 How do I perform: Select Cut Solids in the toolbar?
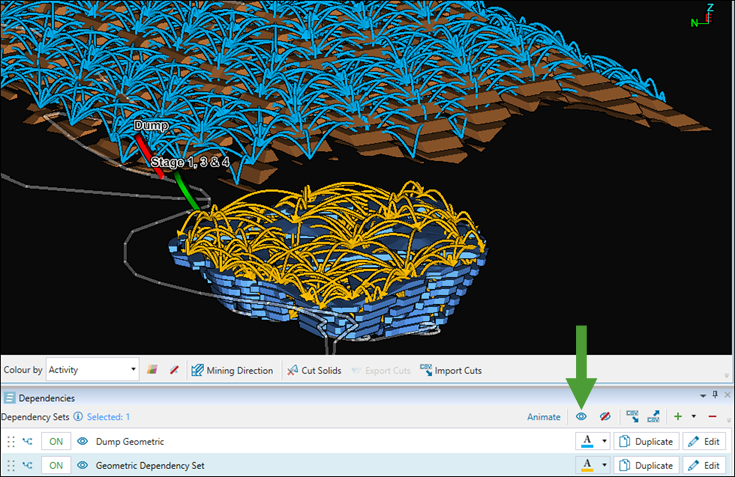[314, 370]
